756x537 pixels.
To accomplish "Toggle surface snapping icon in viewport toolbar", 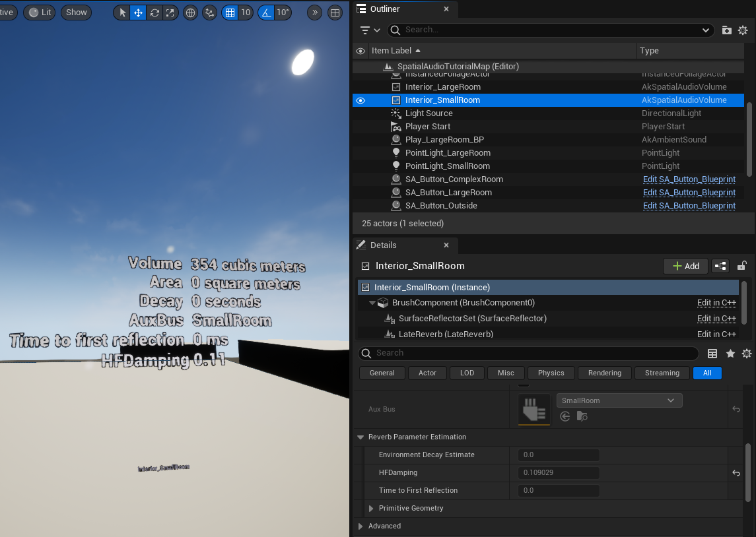I will pos(209,13).
